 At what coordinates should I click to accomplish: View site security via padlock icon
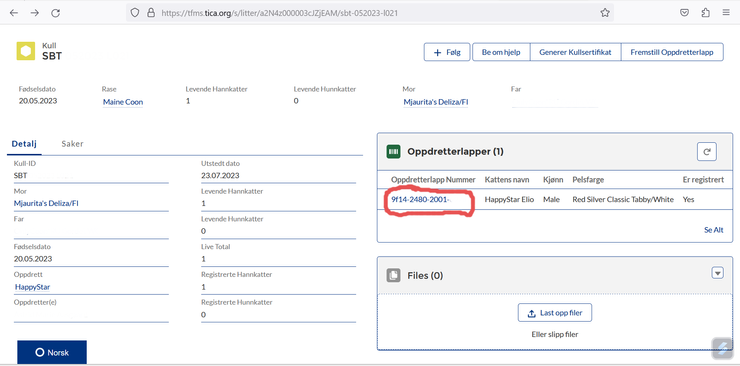pos(151,13)
